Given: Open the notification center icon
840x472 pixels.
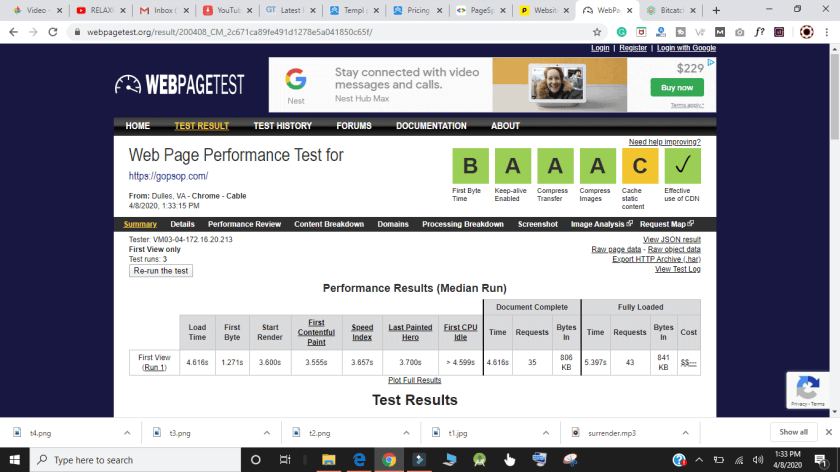Looking at the screenshot, I should [x=821, y=460].
